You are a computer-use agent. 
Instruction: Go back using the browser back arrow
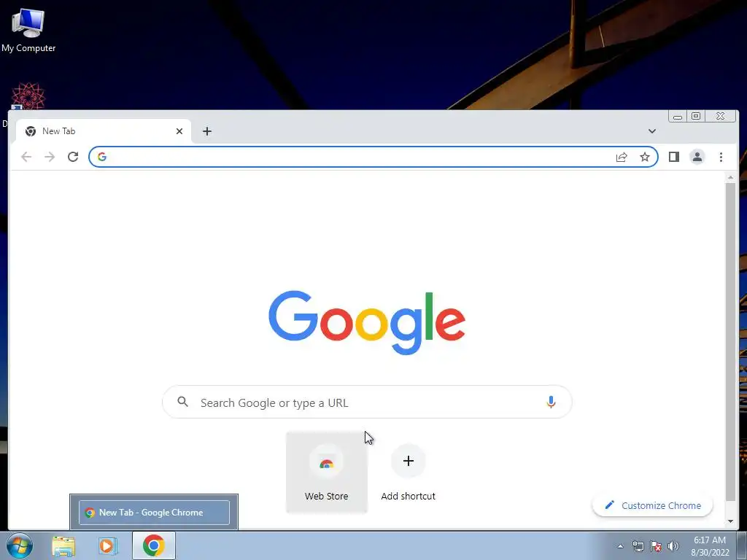pos(26,157)
